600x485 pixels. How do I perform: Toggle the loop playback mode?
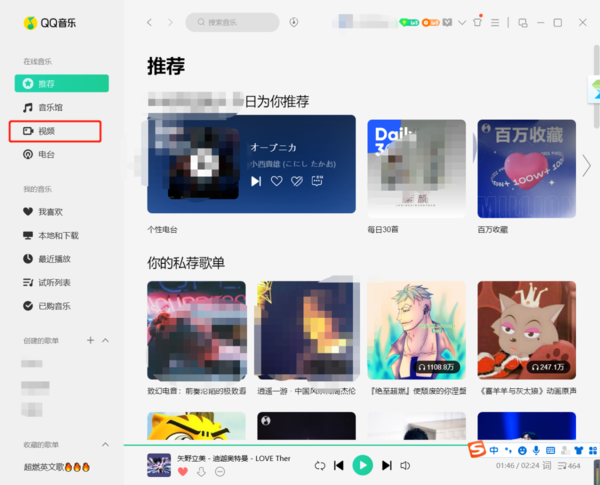(320, 465)
